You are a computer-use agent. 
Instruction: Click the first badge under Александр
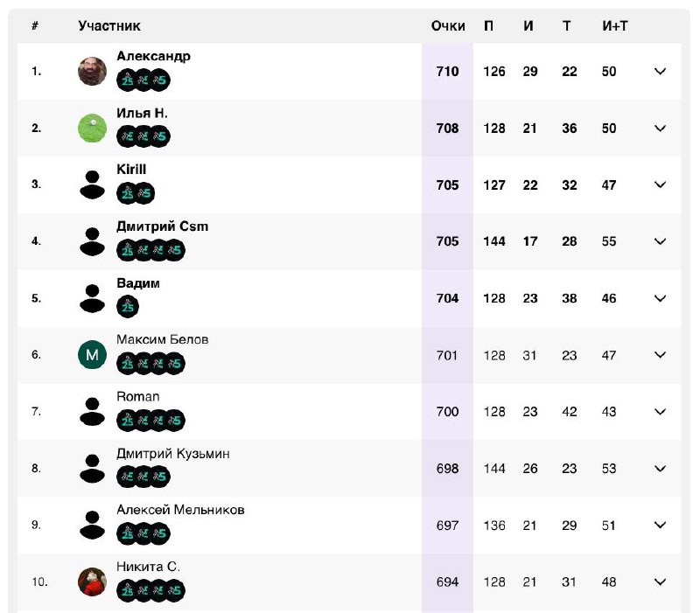[128, 80]
